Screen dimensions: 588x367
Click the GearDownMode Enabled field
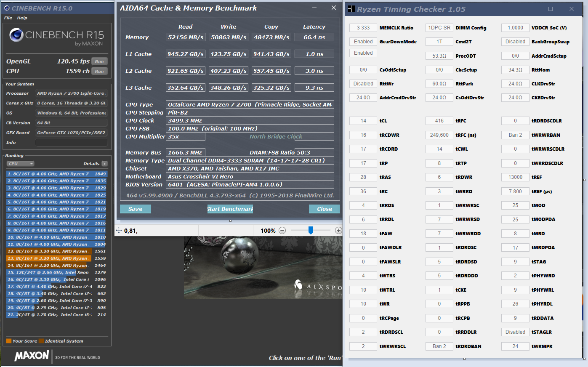pyautogui.click(x=363, y=42)
